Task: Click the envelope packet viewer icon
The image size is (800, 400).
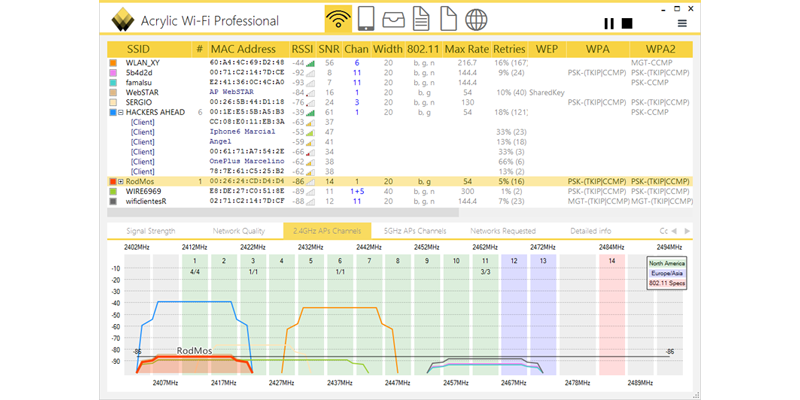Action: pyautogui.click(x=394, y=20)
